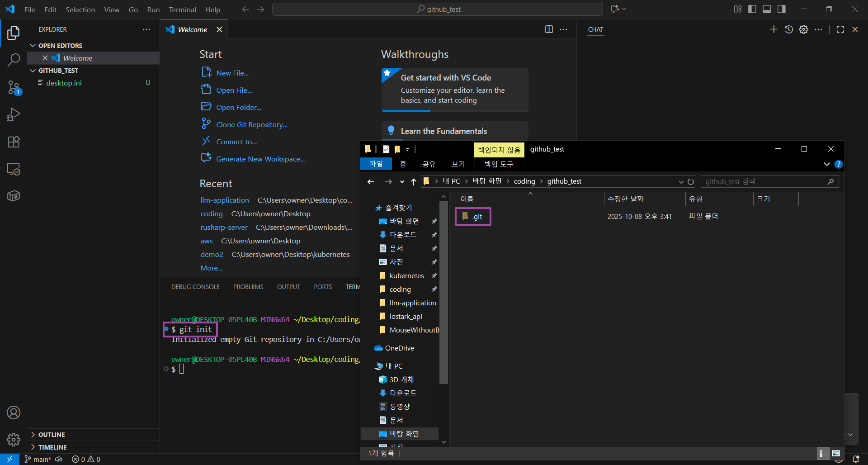Viewport: 868px width, 465px height.
Task: Click the New File... link
Action: coord(232,73)
